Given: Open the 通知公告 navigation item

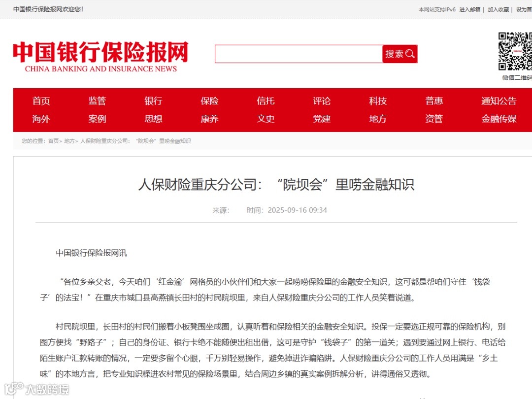Looking at the screenshot, I should (x=499, y=101).
